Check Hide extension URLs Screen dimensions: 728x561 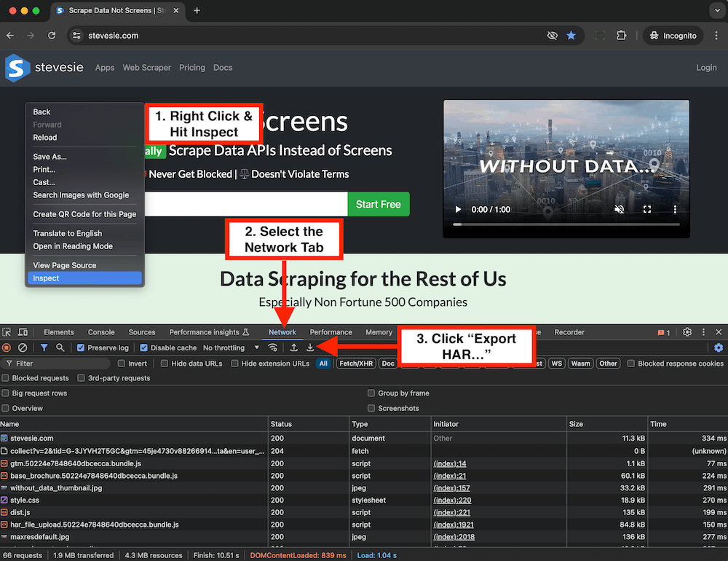pos(235,364)
